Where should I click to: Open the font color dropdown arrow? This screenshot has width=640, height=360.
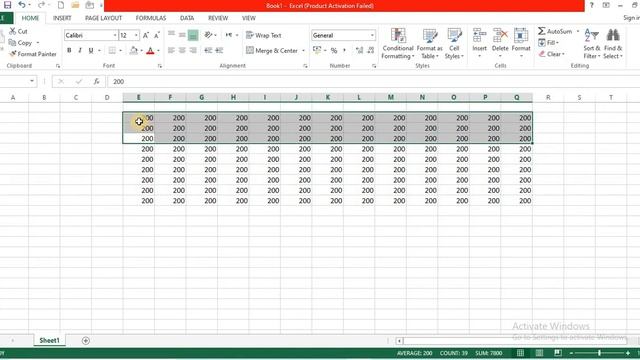[158, 51]
